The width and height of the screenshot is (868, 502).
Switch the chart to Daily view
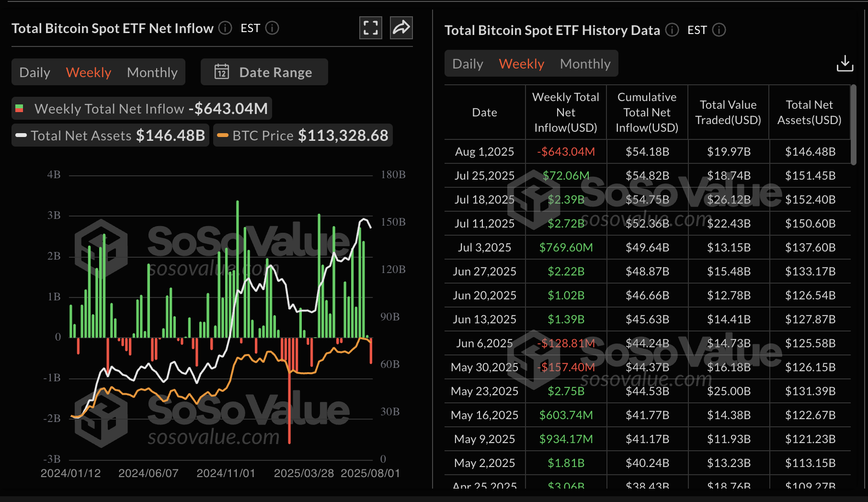coord(34,72)
